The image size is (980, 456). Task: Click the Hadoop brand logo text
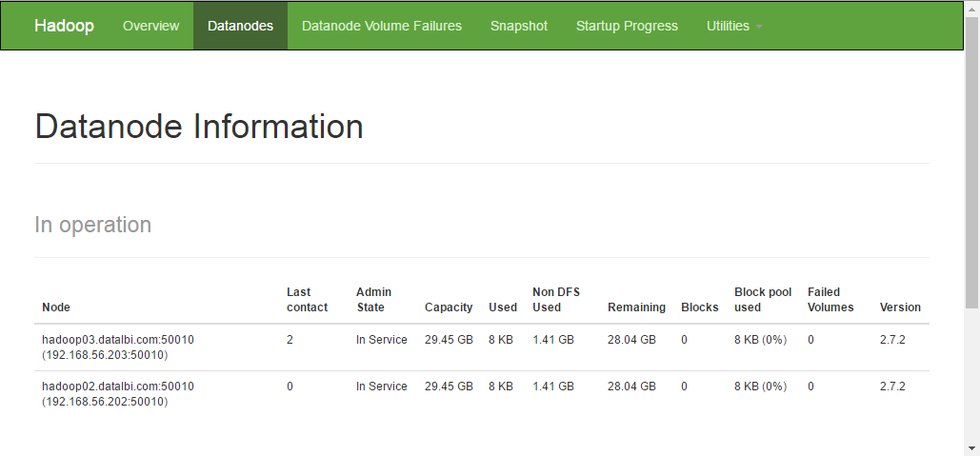[65, 26]
